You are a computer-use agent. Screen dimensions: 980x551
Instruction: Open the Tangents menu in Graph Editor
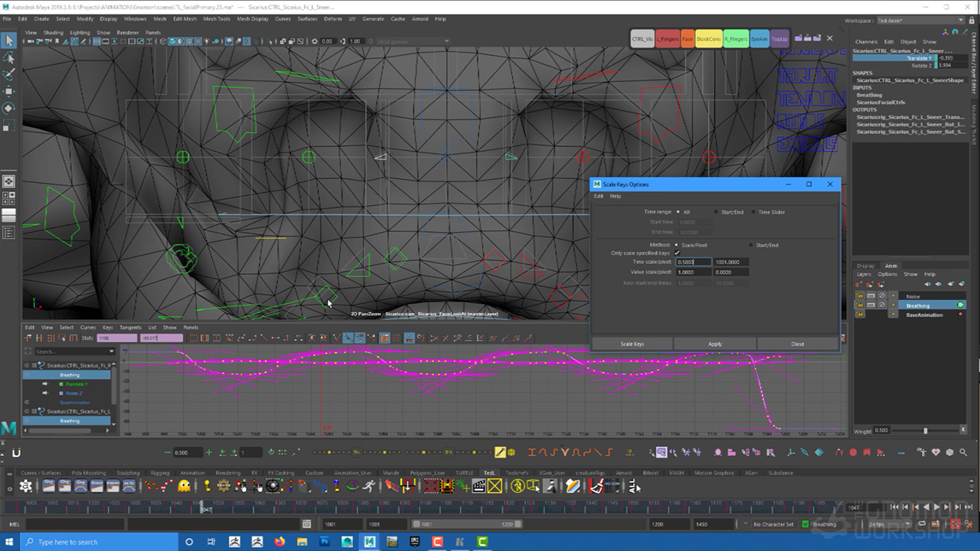(x=130, y=328)
